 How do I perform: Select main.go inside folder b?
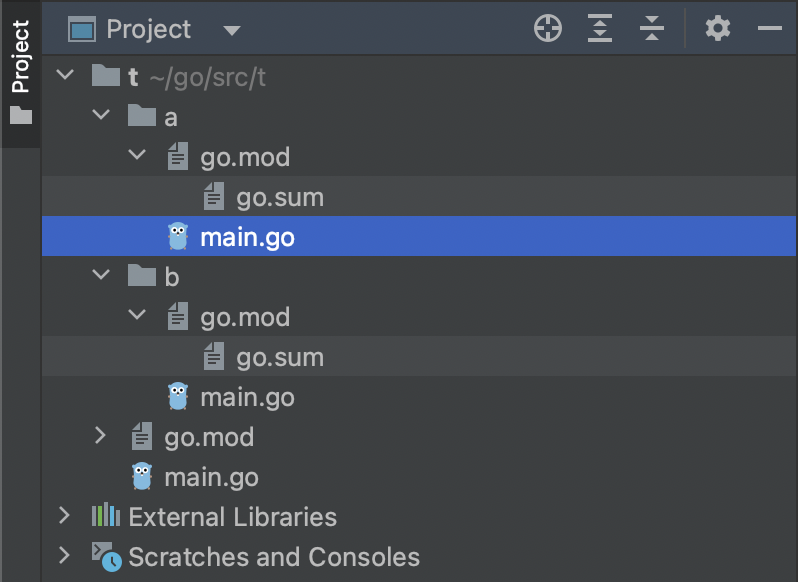point(246,397)
